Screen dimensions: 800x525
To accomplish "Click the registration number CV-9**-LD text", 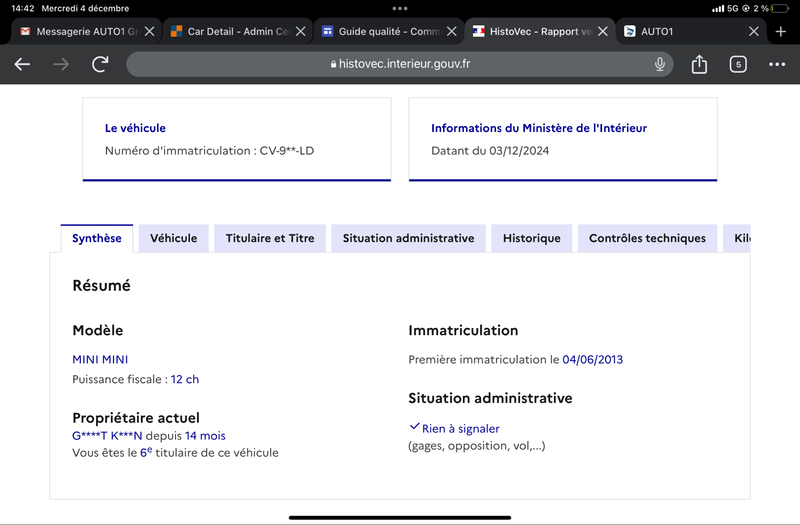I will pyautogui.click(x=287, y=151).
